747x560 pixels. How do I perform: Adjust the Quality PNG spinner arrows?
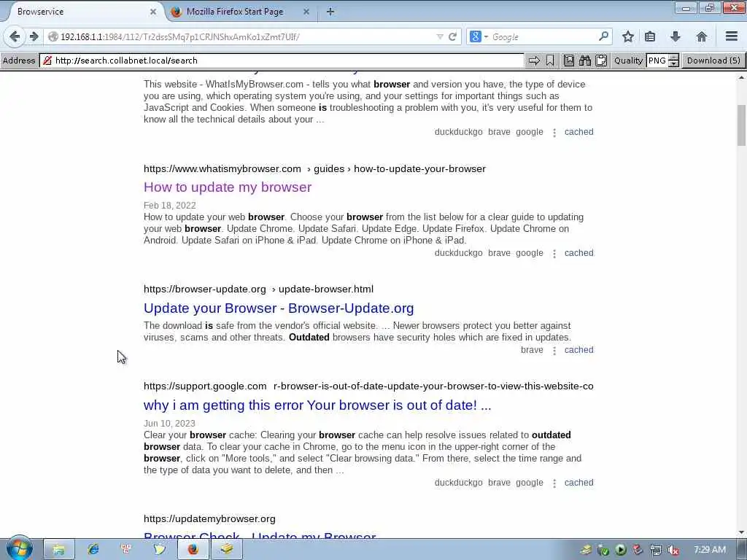(x=673, y=61)
